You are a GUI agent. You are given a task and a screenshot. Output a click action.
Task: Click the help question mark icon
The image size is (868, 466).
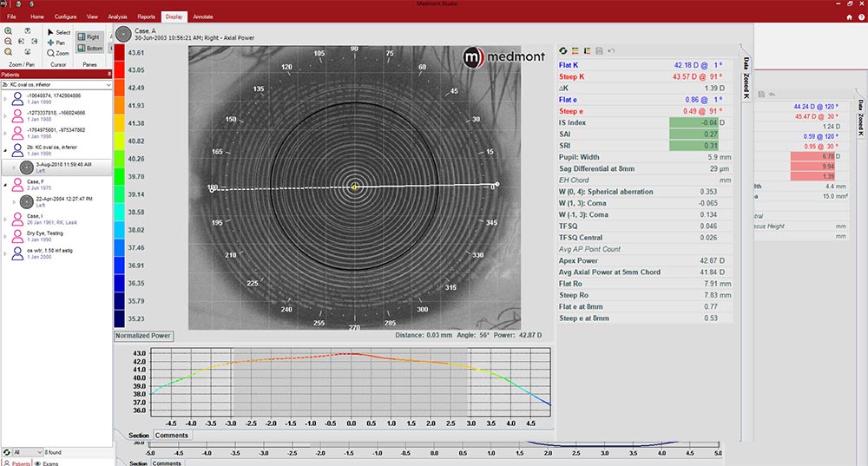[861, 17]
